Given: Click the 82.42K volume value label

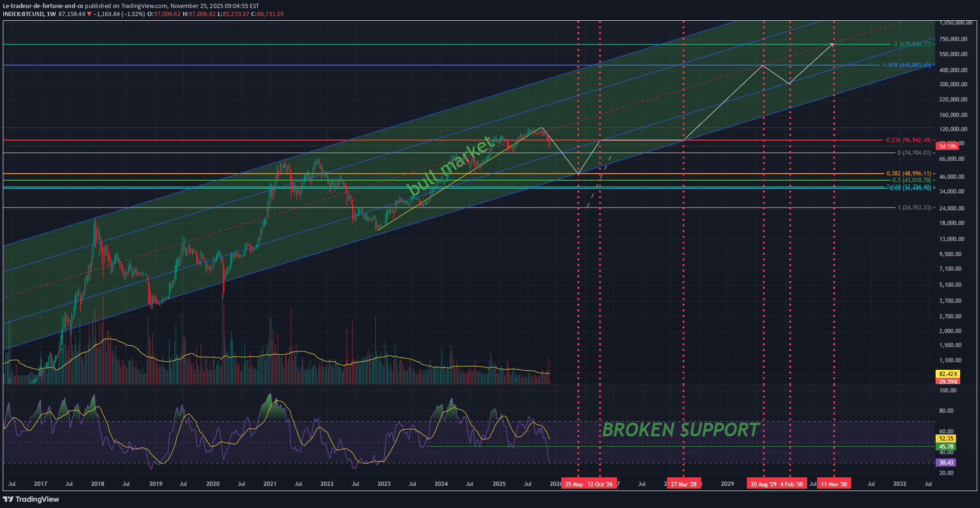Looking at the screenshot, I should click(947, 373).
